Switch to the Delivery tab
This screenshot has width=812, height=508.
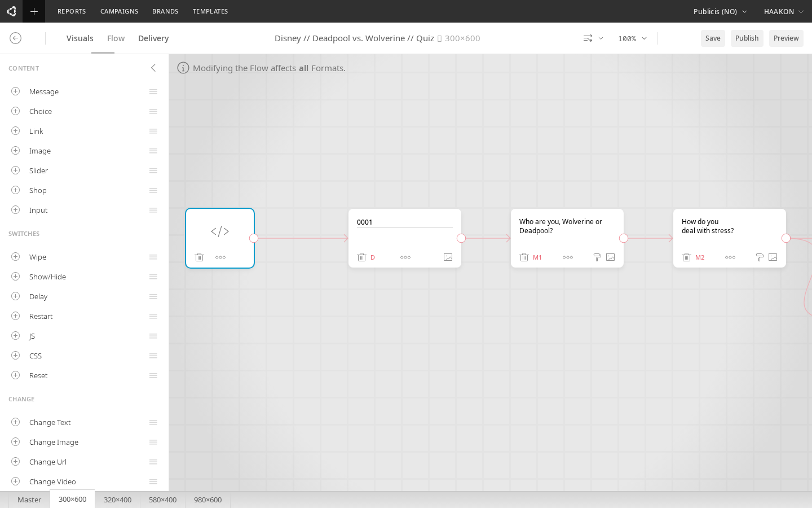click(153, 38)
